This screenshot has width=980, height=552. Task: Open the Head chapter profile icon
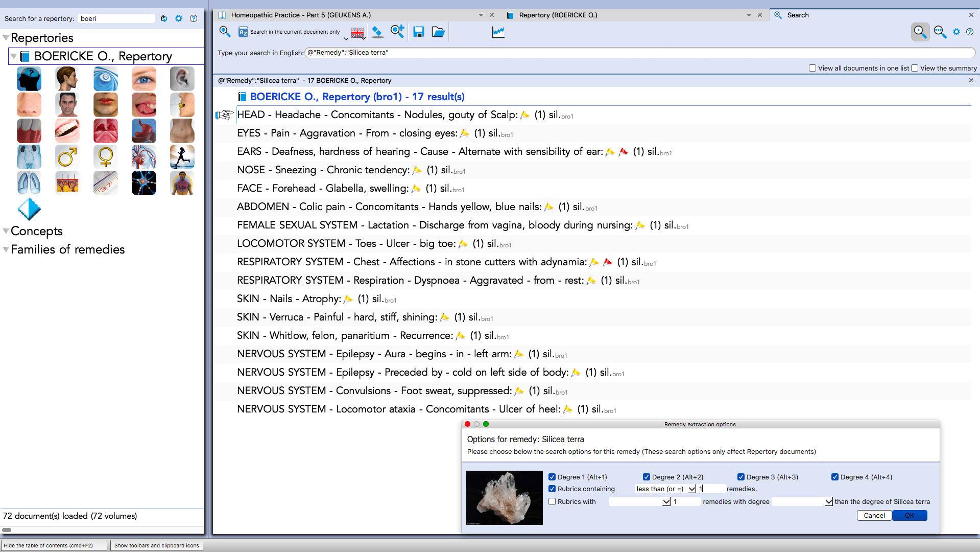pos(67,79)
